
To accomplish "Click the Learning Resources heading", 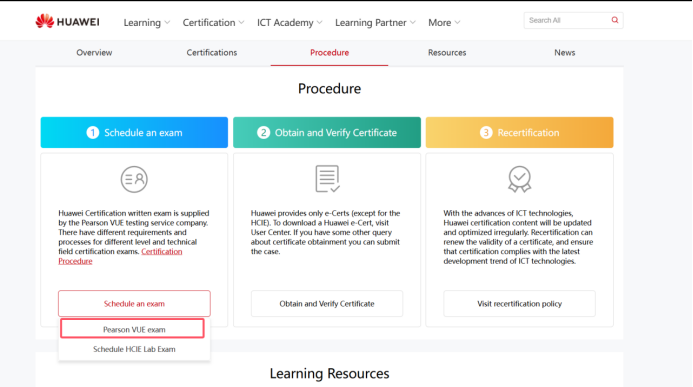I will pyautogui.click(x=329, y=374).
